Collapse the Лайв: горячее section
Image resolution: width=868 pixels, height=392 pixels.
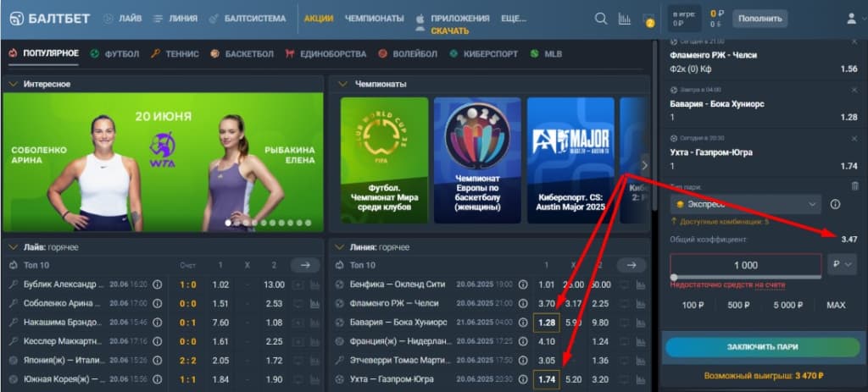pyautogui.click(x=13, y=247)
